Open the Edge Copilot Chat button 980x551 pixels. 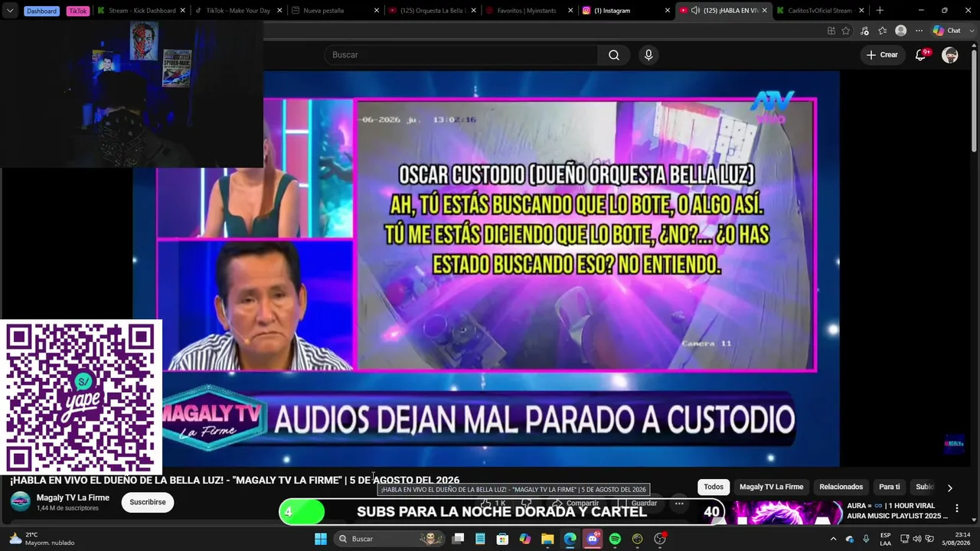point(946,31)
